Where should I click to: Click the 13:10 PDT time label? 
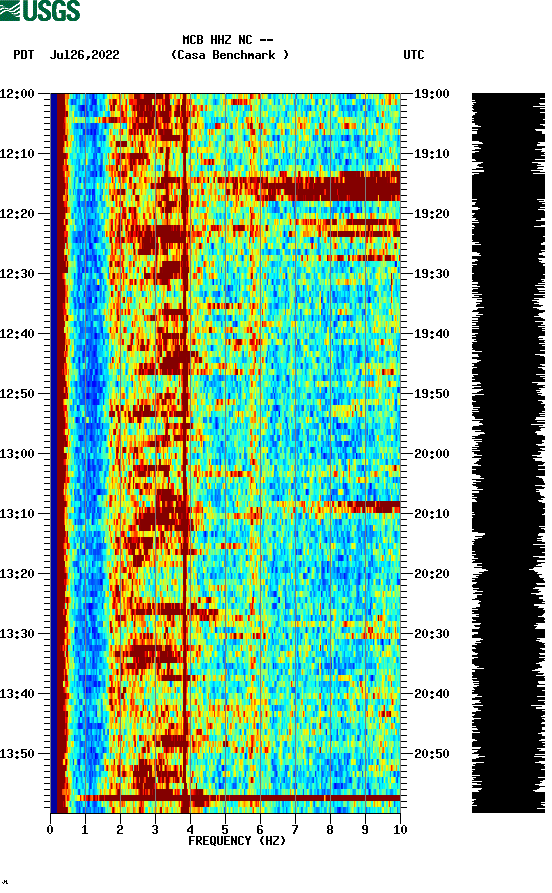coord(17,514)
